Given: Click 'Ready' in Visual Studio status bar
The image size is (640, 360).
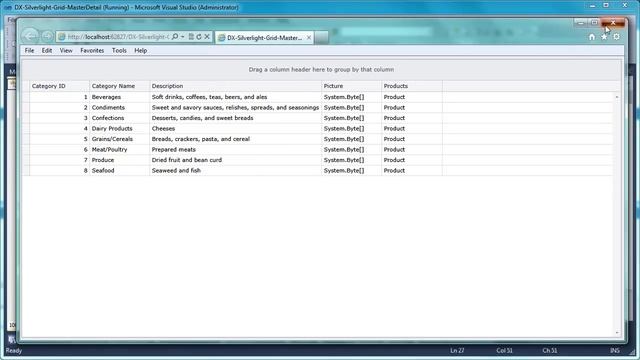Looking at the screenshot, I should tap(14, 351).
